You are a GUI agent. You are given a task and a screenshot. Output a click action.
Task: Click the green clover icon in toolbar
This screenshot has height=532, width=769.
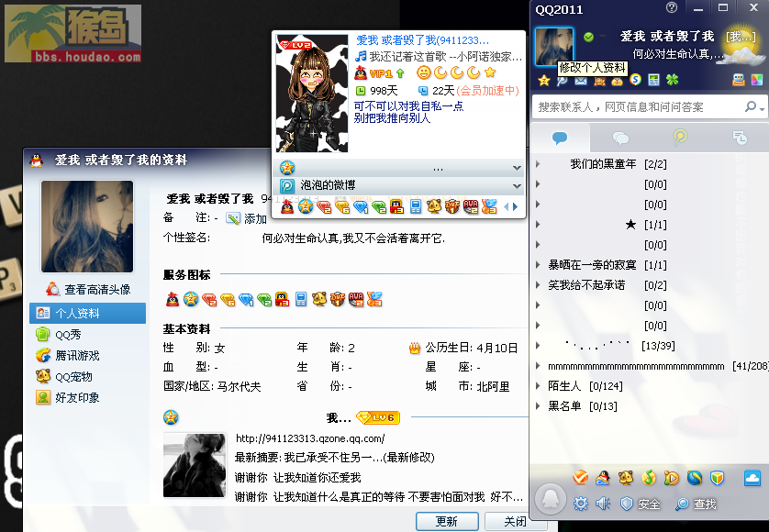[672, 80]
